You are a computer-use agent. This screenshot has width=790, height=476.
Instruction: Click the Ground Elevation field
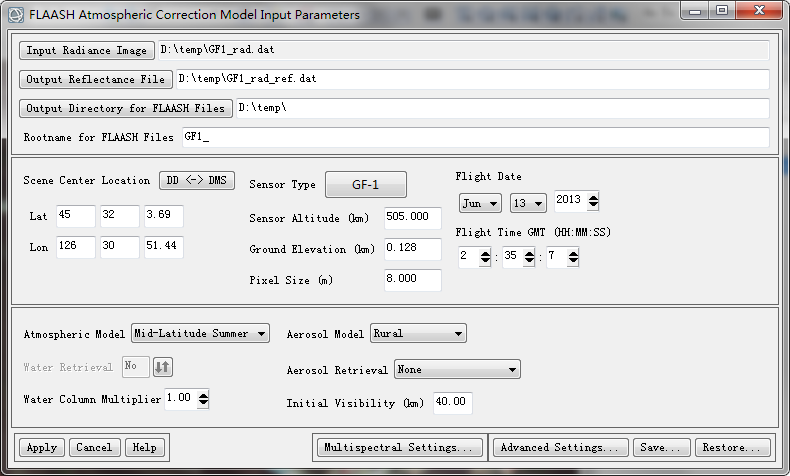[x=413, y=249]
